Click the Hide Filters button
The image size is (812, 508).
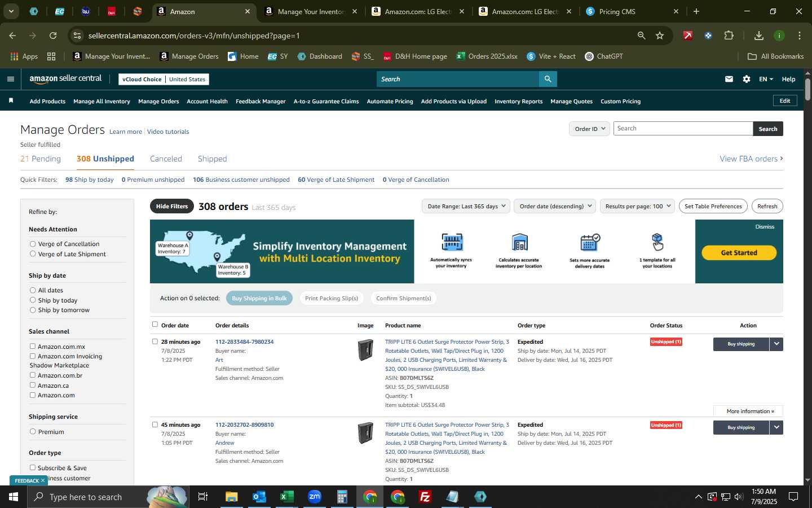click(172, 206)
